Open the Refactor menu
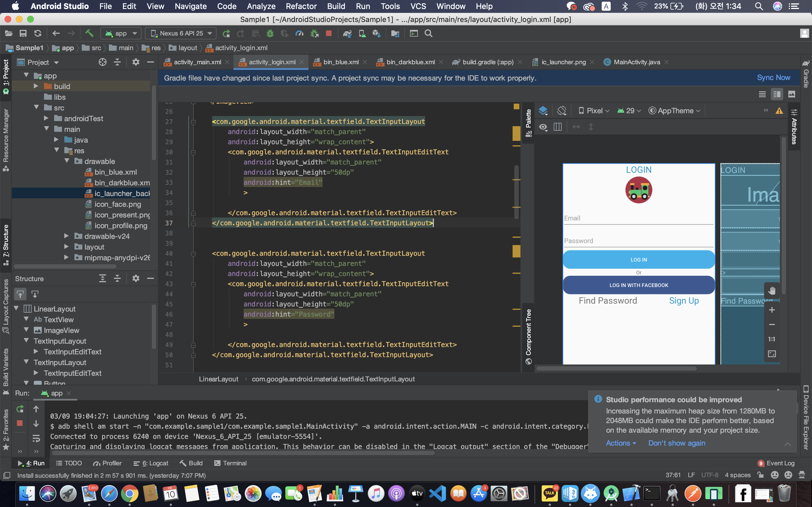The image size is (812, 507). (x=301, y=6)
